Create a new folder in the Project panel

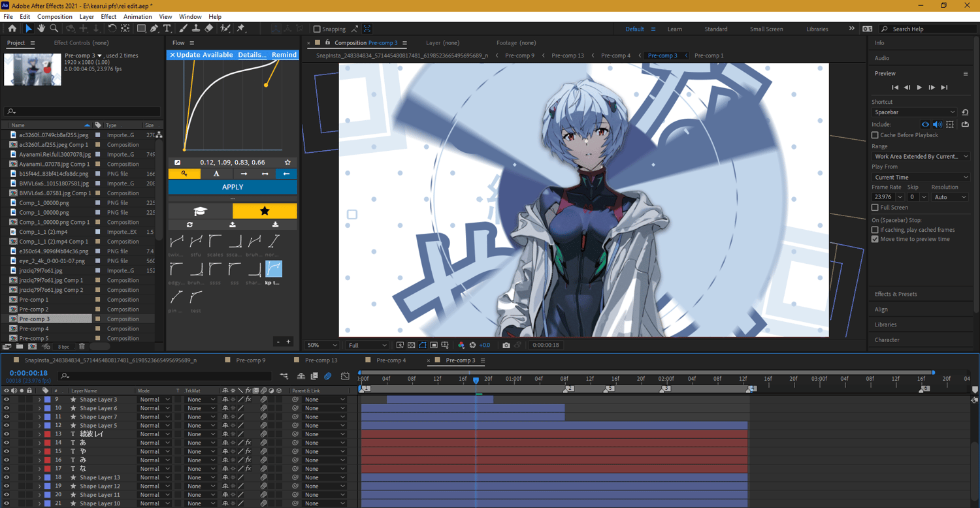point(19,347)
